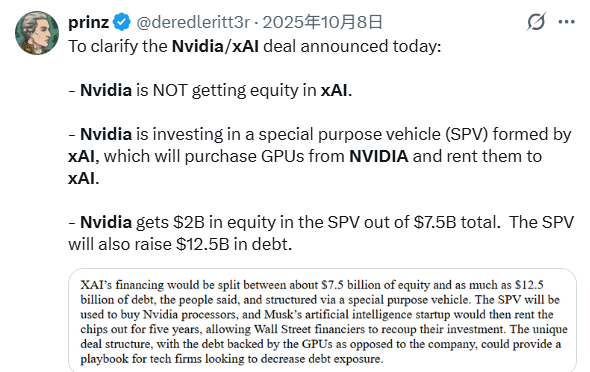Click the uppercase bold NVIDIA word
This screenshot has width=590, height=372.
[379, 156]
